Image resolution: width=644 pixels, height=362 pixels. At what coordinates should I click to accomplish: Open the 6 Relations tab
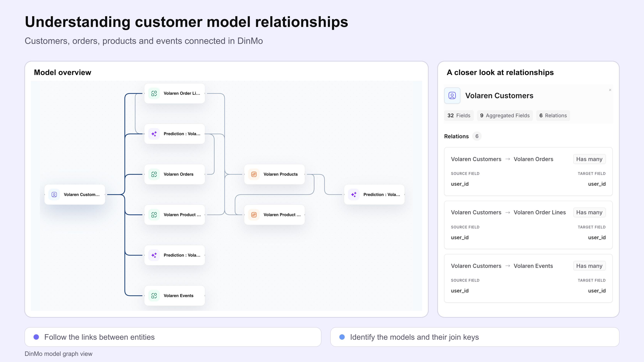coord(553,116)
